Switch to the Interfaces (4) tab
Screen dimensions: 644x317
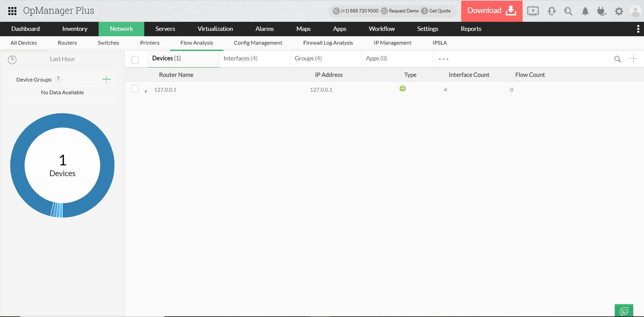(255, 59)
